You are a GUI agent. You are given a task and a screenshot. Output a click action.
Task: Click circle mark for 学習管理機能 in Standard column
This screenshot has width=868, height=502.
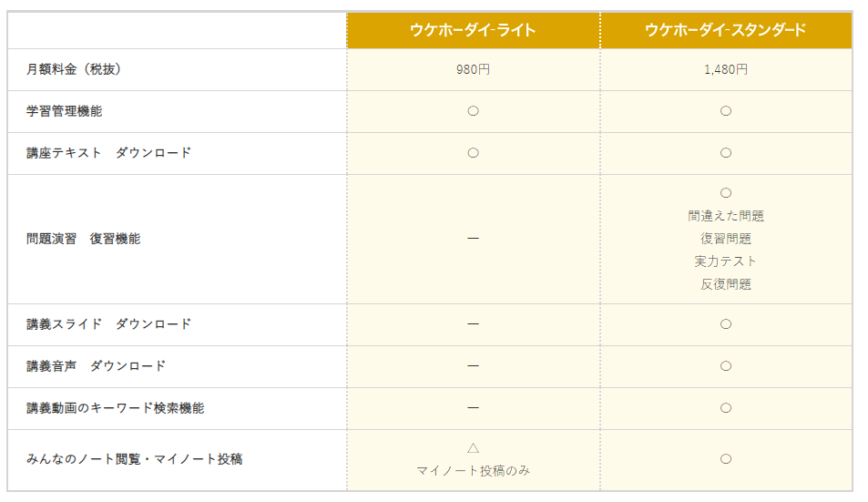coord(726,111)
